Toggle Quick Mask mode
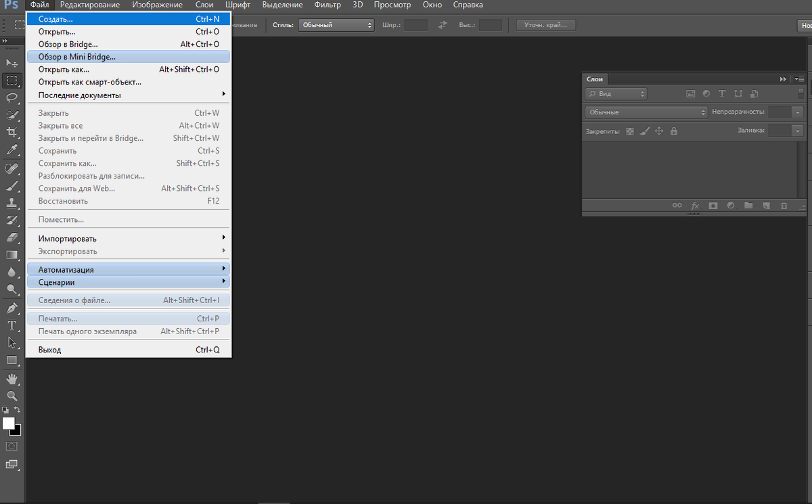812x504 pixels. coord(12,446)
